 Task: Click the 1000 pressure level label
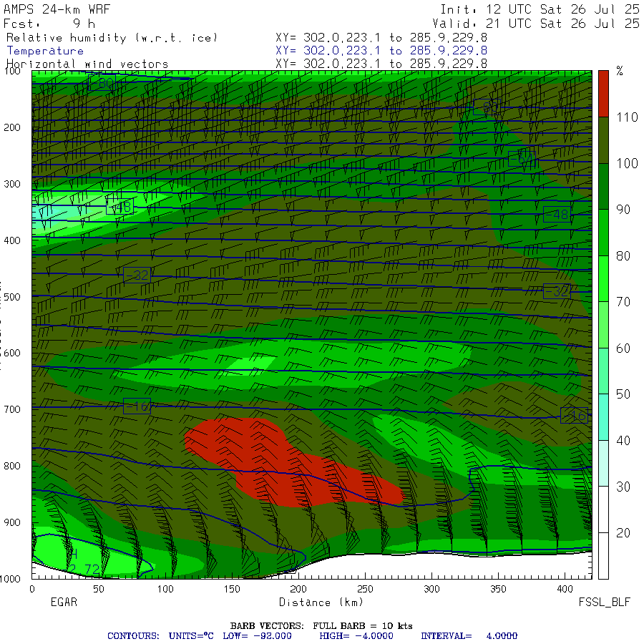click(x=10, y=579)
